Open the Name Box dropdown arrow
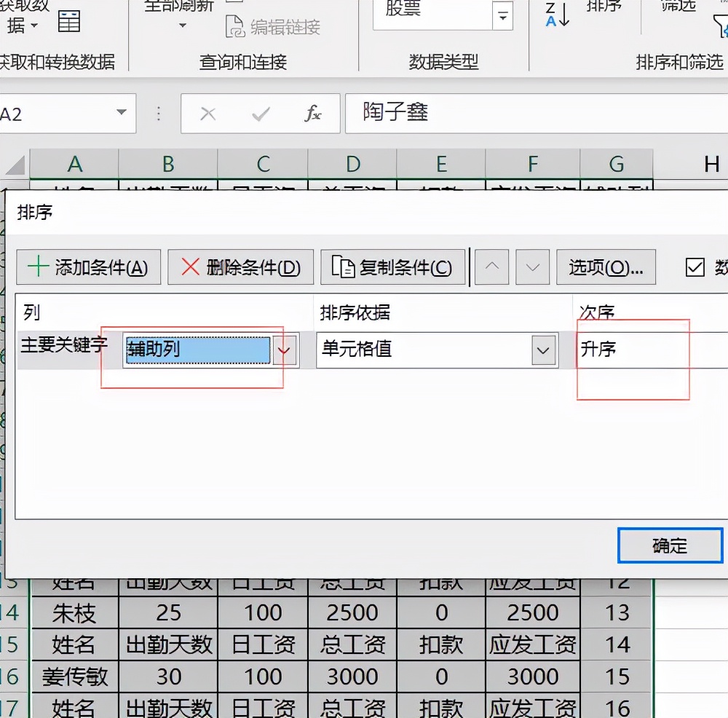The width and height of the screenshot is (728, 718). 122,112
